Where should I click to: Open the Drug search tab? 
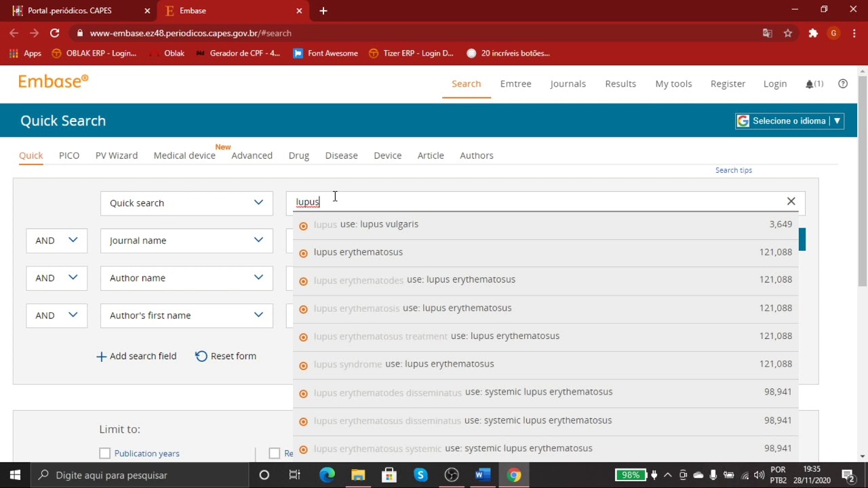coord(299,155)
